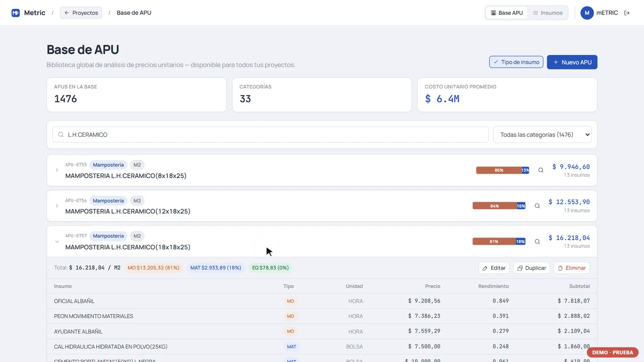Switch to the Insumos tab
The image size is (644, 362).
(548, 13)
